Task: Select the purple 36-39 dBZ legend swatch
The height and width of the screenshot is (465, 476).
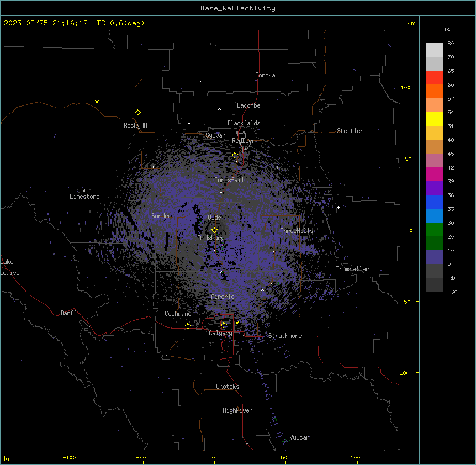Action: [x=434, y=188]
